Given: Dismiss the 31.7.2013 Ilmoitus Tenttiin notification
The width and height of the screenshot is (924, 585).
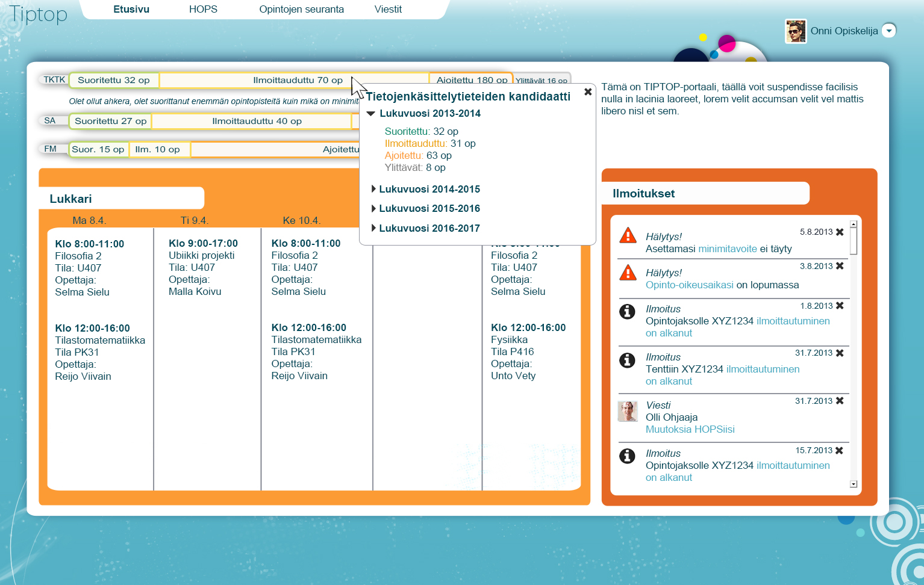Looking at the screenshot, I should [x=840, y=353].
